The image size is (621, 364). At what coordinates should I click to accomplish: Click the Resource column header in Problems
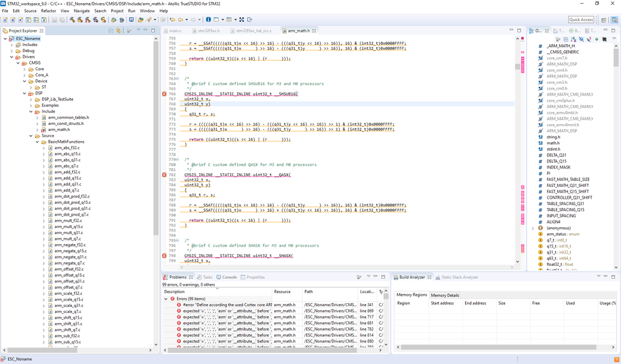(287, 291)
